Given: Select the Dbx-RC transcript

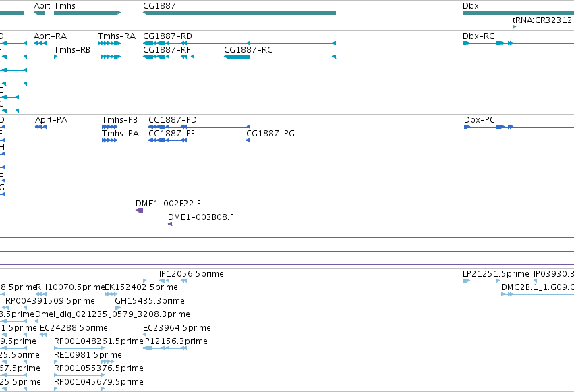Looking at the screenshot, I should pyautogui.click(x=478, y=36).
